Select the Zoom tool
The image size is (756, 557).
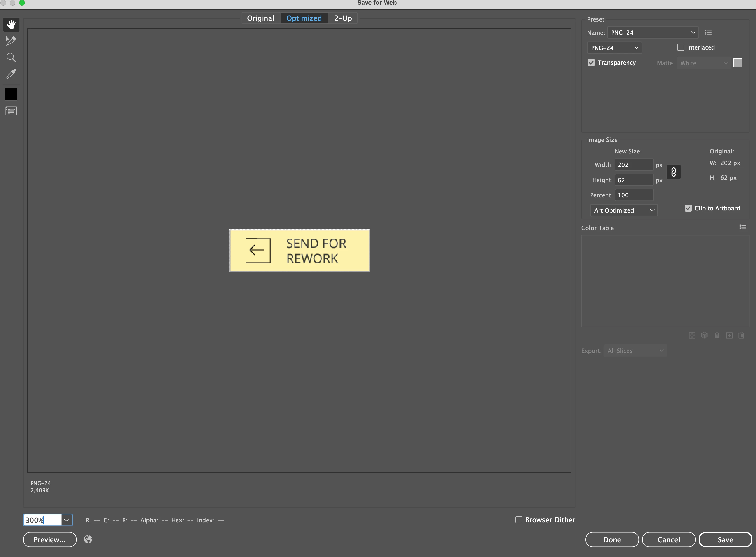pyautogui.click(x=11, y=57)
